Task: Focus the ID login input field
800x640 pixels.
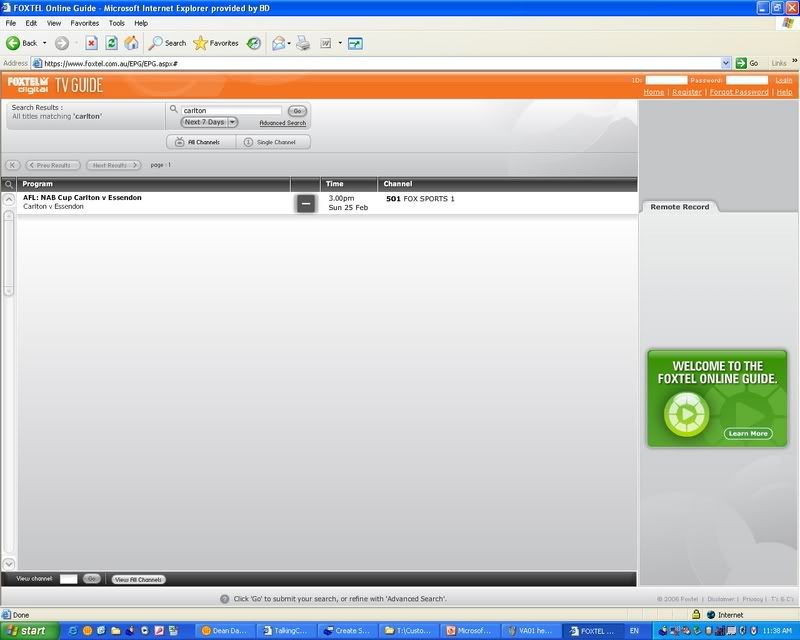Action: click(x=666, y=80)
